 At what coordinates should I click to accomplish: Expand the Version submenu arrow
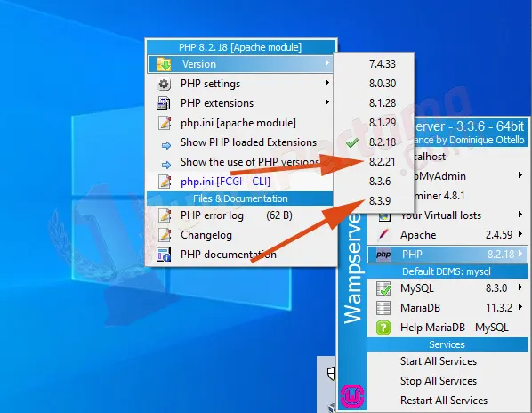tap(326, 63)
